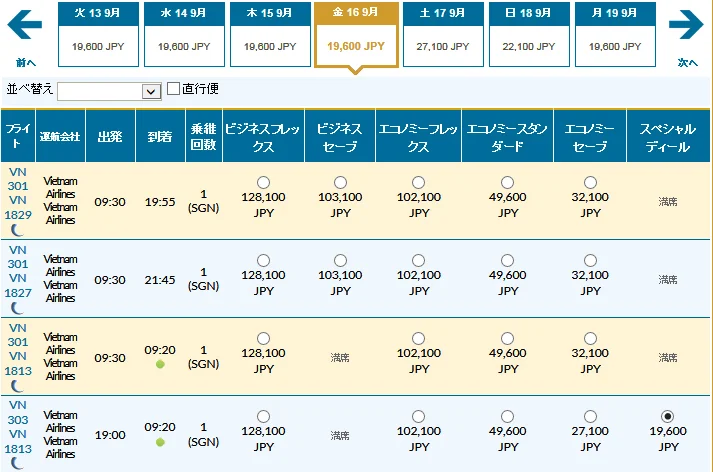713x472 pixels.
Task: Select 103,100 JPY Business Save for 21:45 arrival
Action: coord(340,261)
